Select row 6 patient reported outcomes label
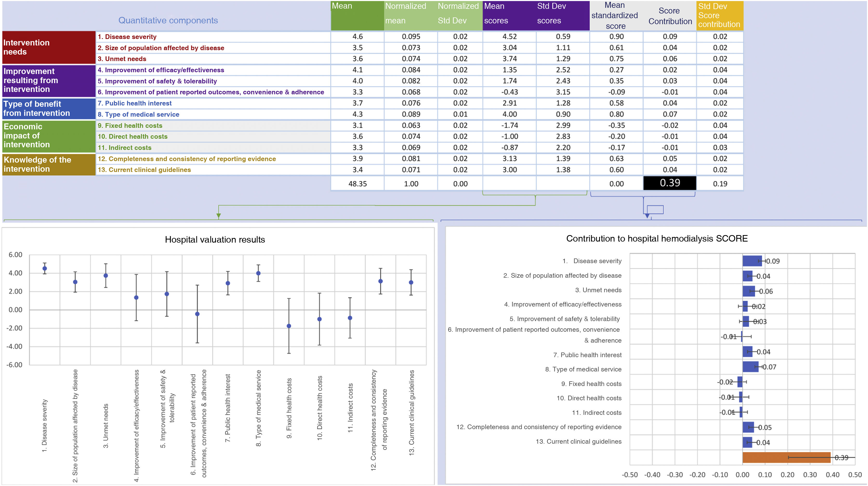 click(211, 92)
